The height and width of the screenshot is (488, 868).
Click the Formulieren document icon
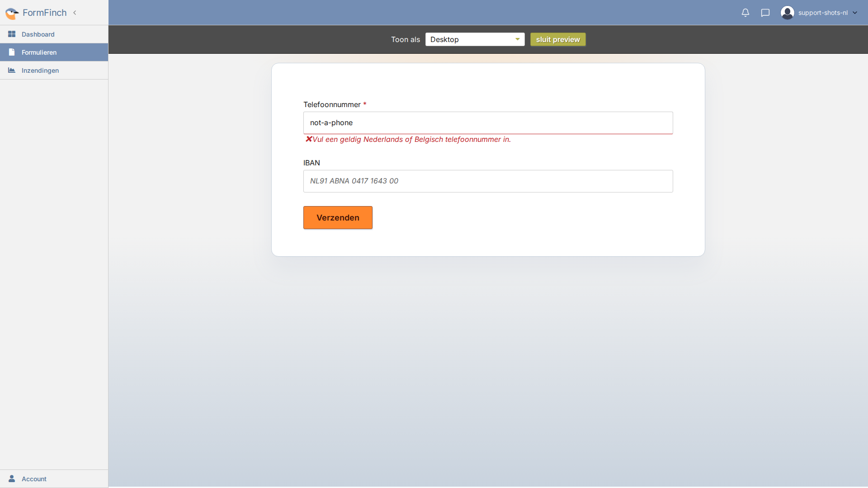12,52
